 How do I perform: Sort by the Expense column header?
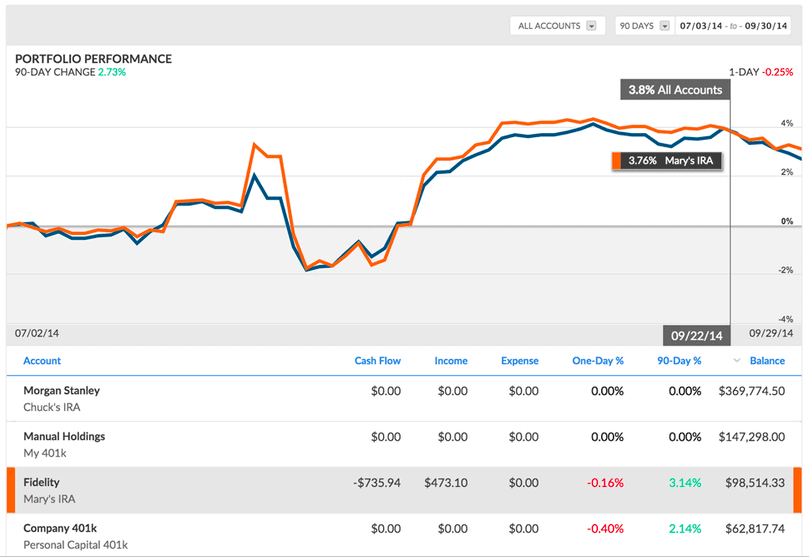coord(519,361)
